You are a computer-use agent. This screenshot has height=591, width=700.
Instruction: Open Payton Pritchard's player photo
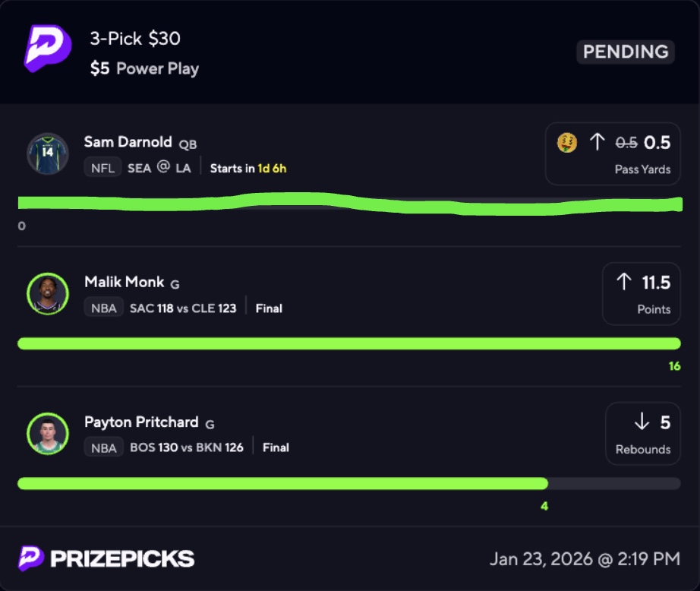pos(48,434)
